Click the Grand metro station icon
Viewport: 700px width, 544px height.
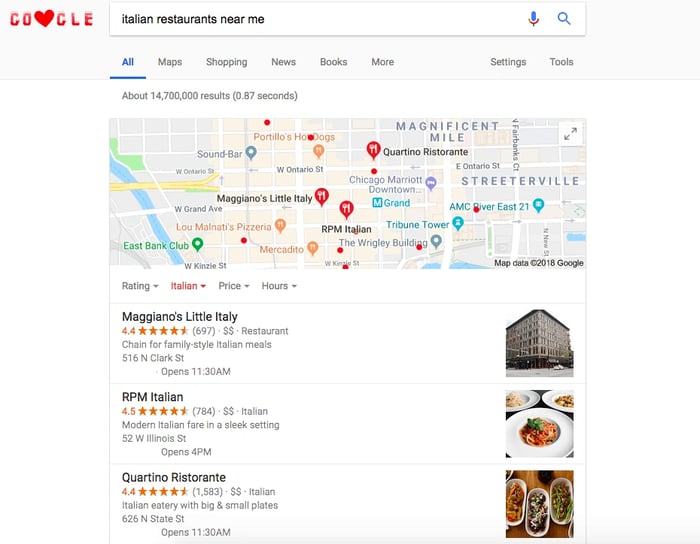377,203
